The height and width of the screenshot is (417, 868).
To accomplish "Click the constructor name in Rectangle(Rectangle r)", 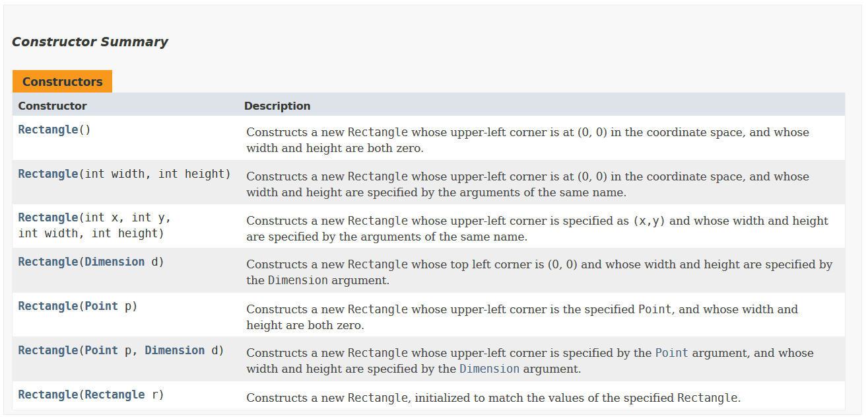I will pos(48,395).
